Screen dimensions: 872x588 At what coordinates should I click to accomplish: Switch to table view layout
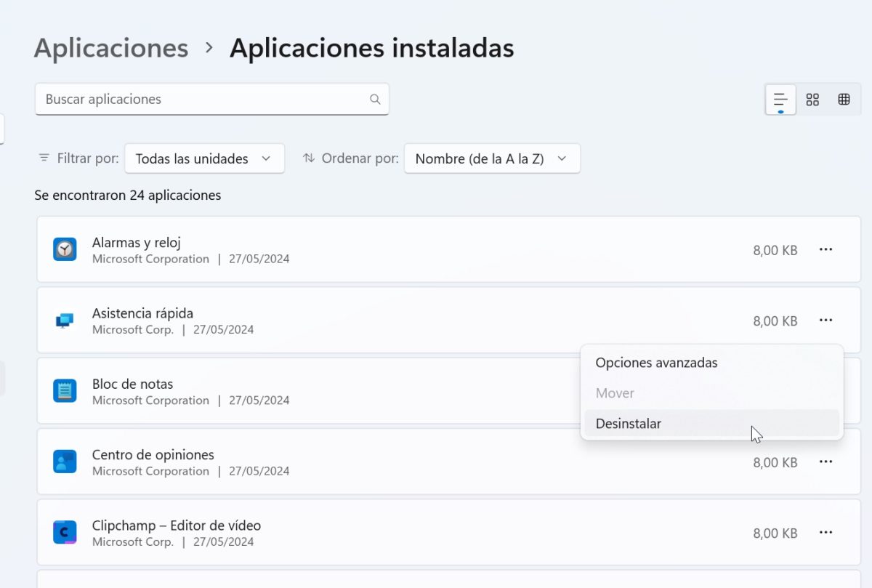point(844,100)
